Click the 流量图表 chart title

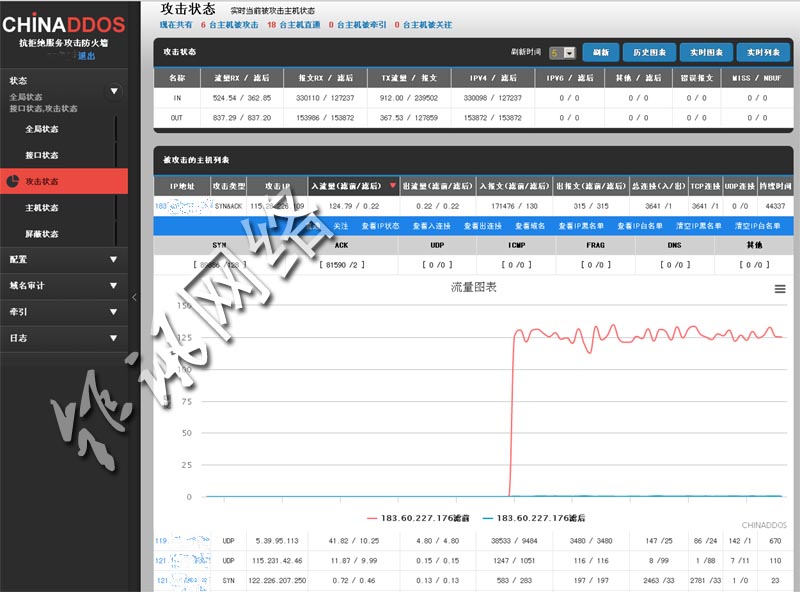coord(473,287)
